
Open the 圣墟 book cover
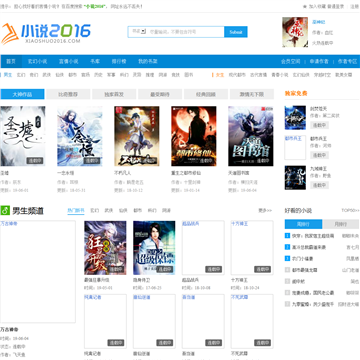[x=23, y=136]
